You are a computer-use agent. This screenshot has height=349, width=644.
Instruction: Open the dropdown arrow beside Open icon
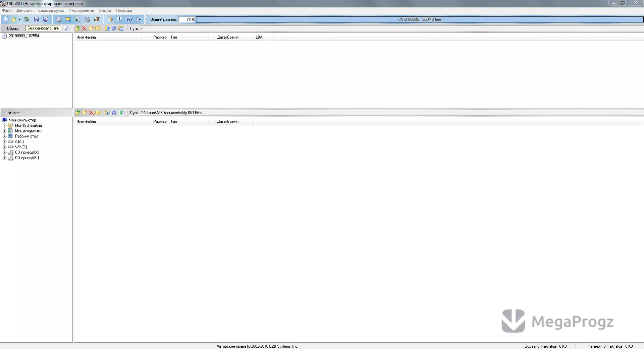19,19
